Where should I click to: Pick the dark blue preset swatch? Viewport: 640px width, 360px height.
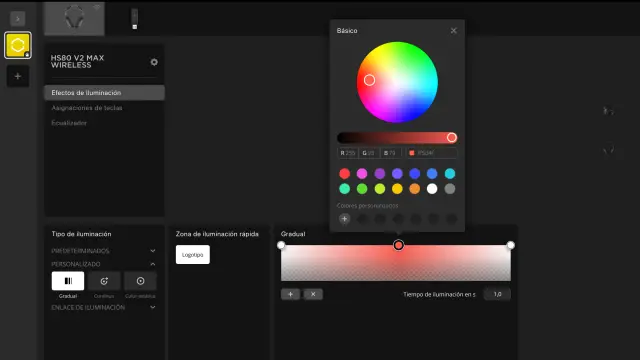[415, 173]
